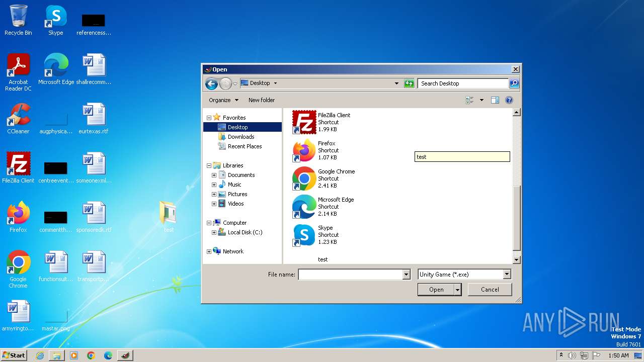Click the Search Desktop field
644x362 pixels.
[463, 83]
